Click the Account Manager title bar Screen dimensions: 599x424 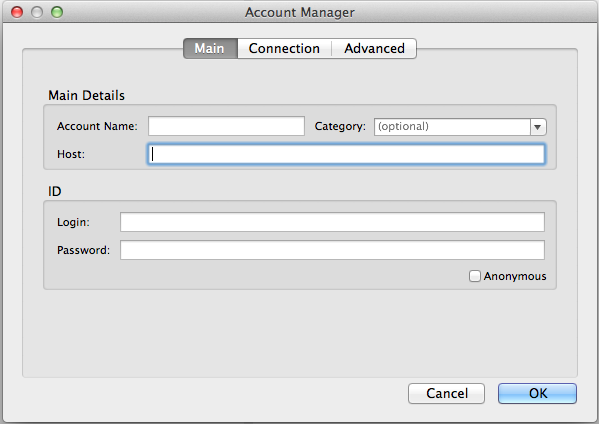click(x=300, y=12)
